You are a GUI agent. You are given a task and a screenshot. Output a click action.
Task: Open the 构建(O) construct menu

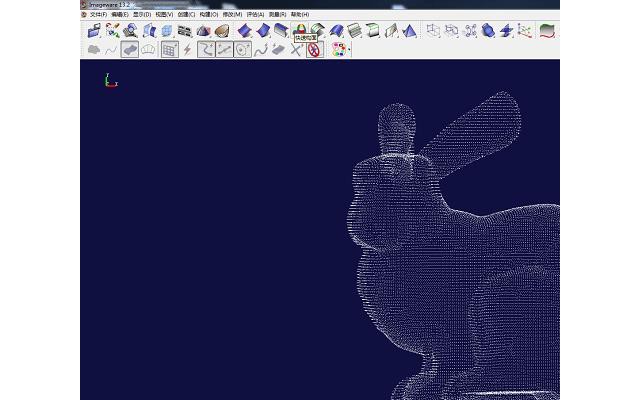click(209, 14)
